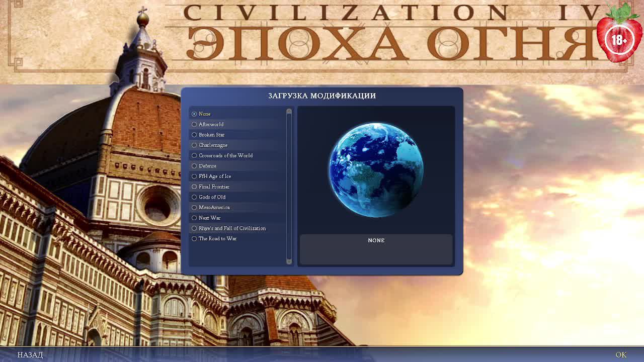644x362 pixels.
Task: Pick the Next War mod
Action: click(x=206, y=218)
